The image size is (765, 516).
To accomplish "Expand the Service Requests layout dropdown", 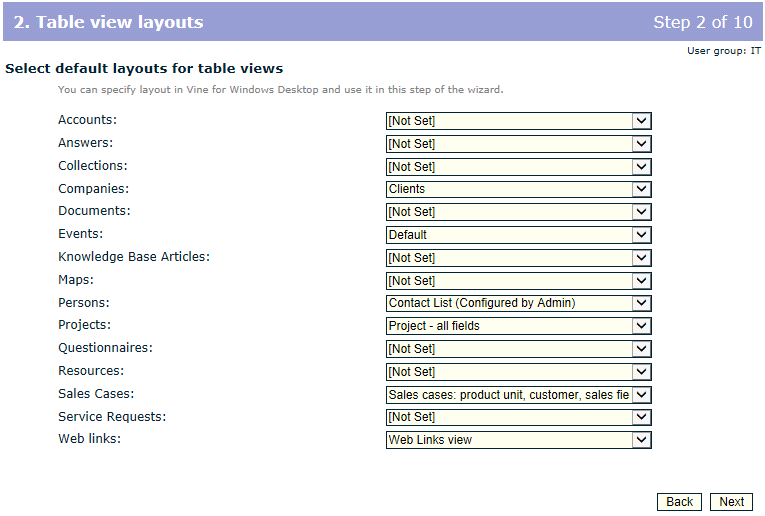I will click(x=519, y=417).
